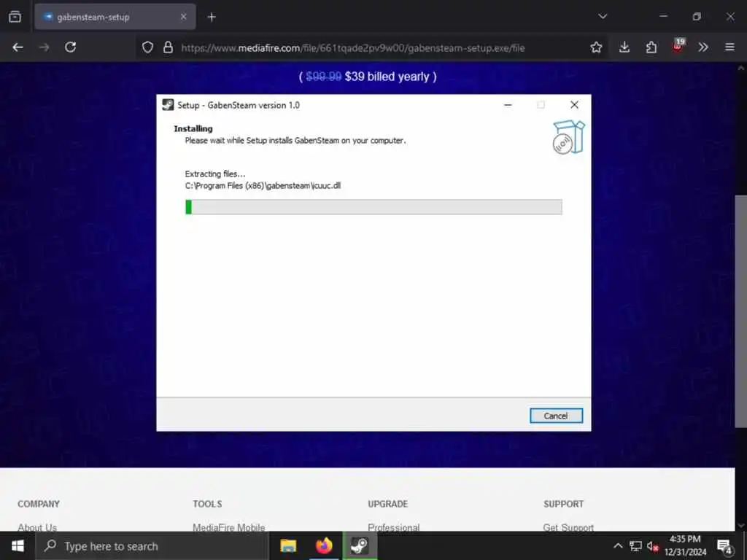Close the gabensteam-setup tab
The height and width of the screenshot is (560, 747).
[183, 17]
